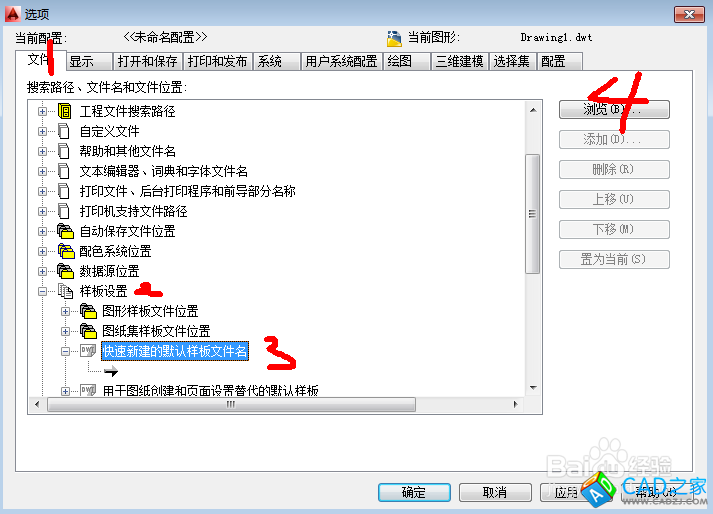713x514 pixels.
Task: Switch to the 显示 tab
Action: tap(90, 61)
